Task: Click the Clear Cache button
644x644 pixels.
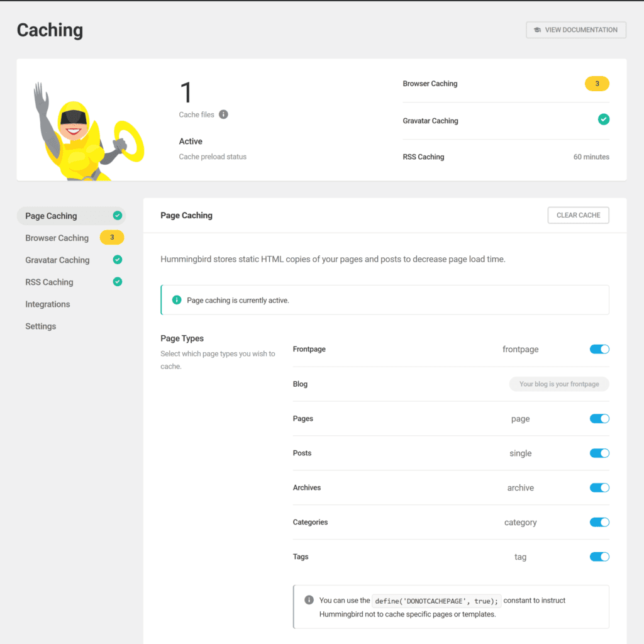Action: pos(579,215)
